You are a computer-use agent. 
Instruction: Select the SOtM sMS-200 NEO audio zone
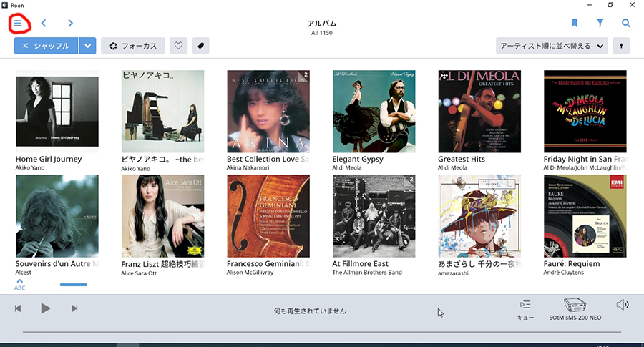tap(575, 309)
